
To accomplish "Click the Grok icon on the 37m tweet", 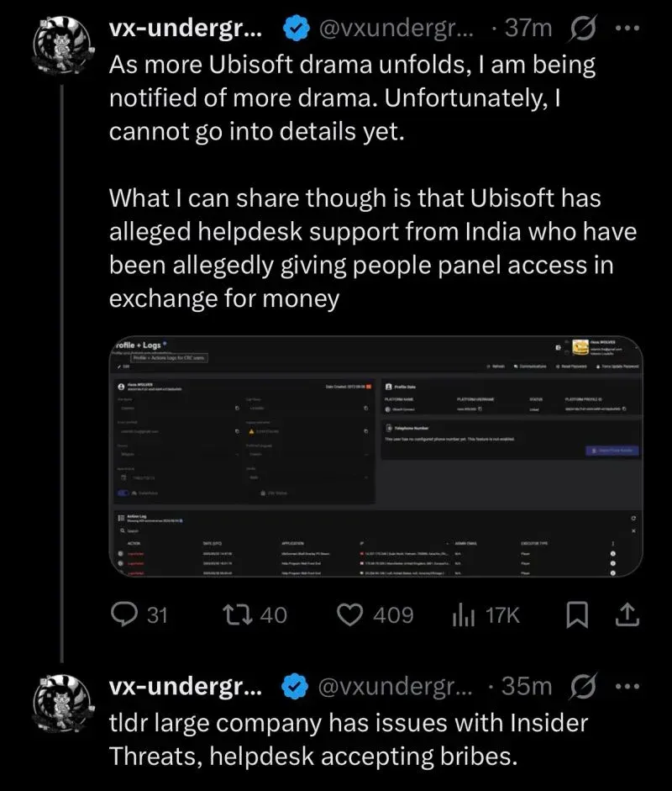I will (x=580, y=28).
